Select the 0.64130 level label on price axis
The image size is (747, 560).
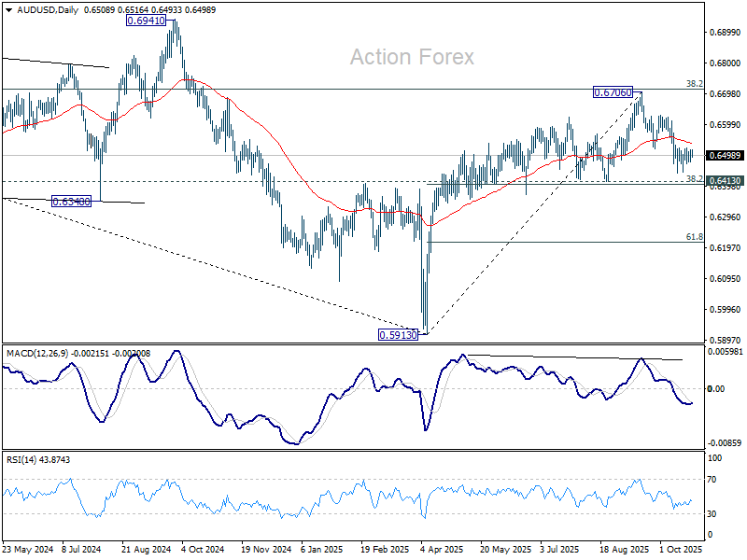point(725,181)
